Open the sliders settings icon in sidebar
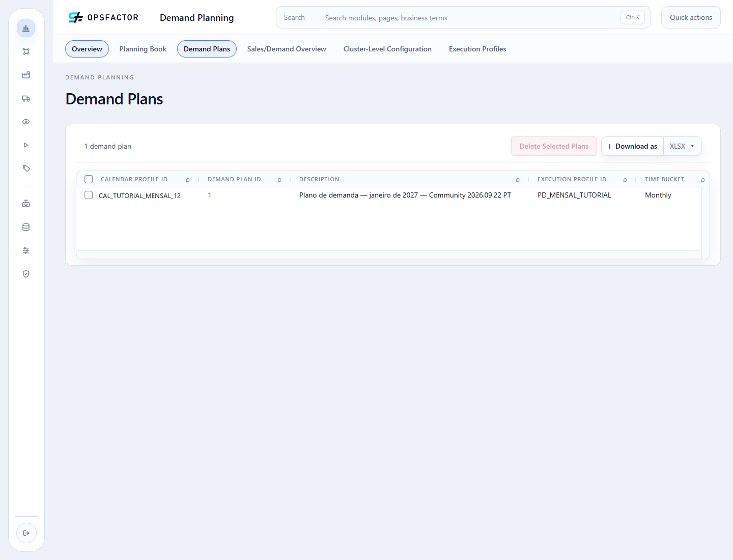Viewport: 733px width, 560px height. (26, 250)
